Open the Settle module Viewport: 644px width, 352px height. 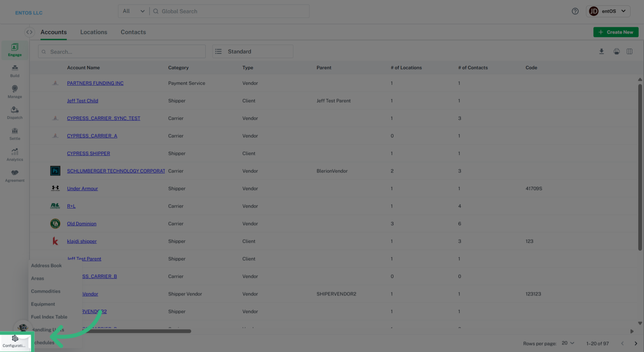[14, 134]
